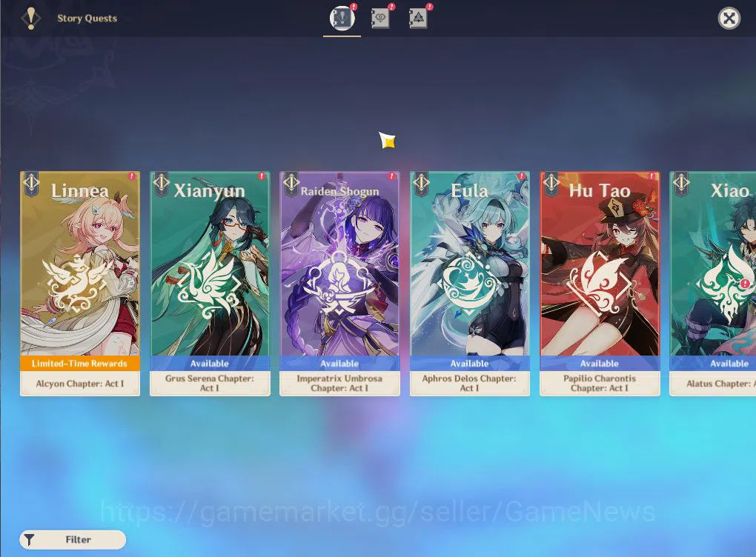
Task: Click the quest badge icon on Xiao card
Action: pyautogui.click(x=681, y=183)
